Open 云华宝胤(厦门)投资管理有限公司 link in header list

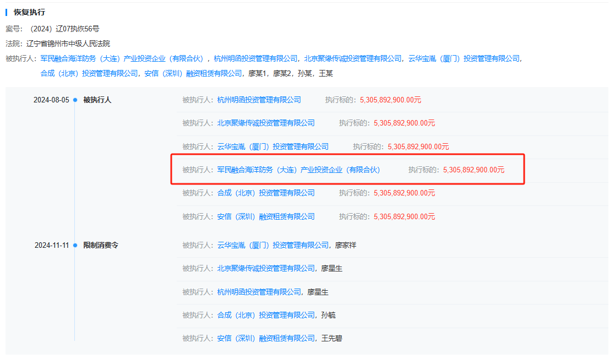464,58
